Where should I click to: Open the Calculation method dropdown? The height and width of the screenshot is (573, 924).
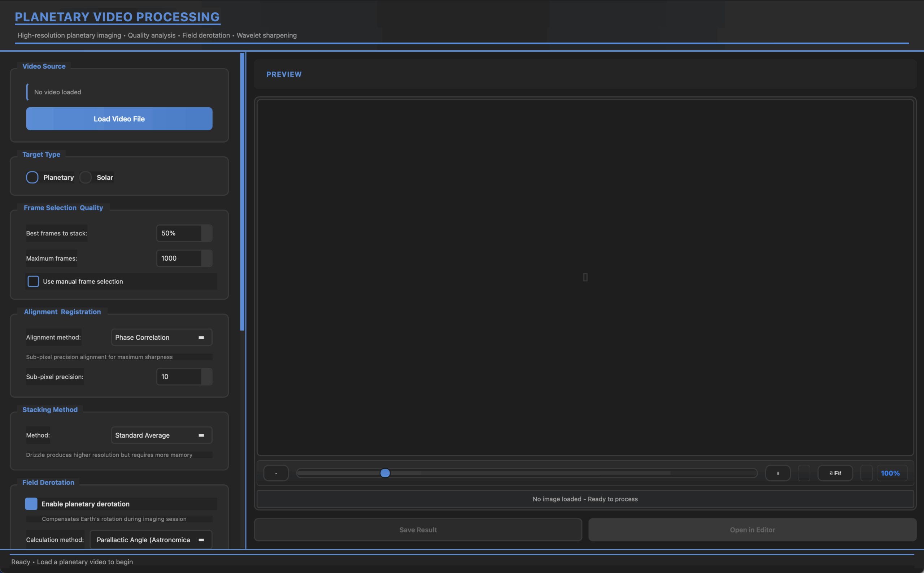tap(151, 539)
